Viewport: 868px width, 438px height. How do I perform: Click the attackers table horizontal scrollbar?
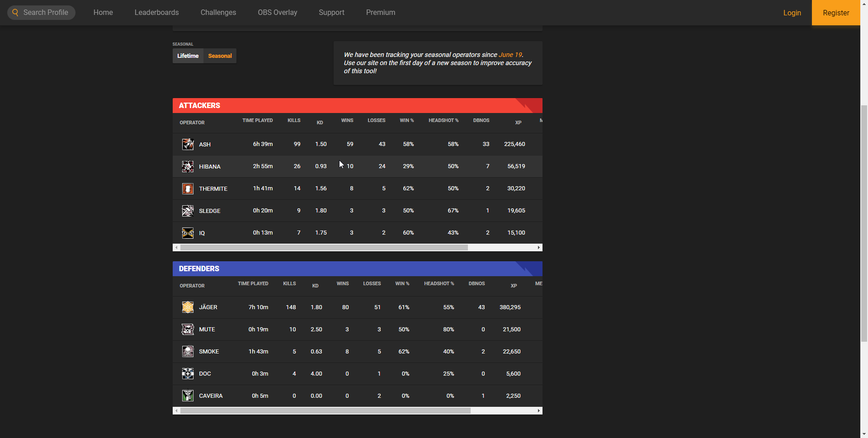click(324, 248)
